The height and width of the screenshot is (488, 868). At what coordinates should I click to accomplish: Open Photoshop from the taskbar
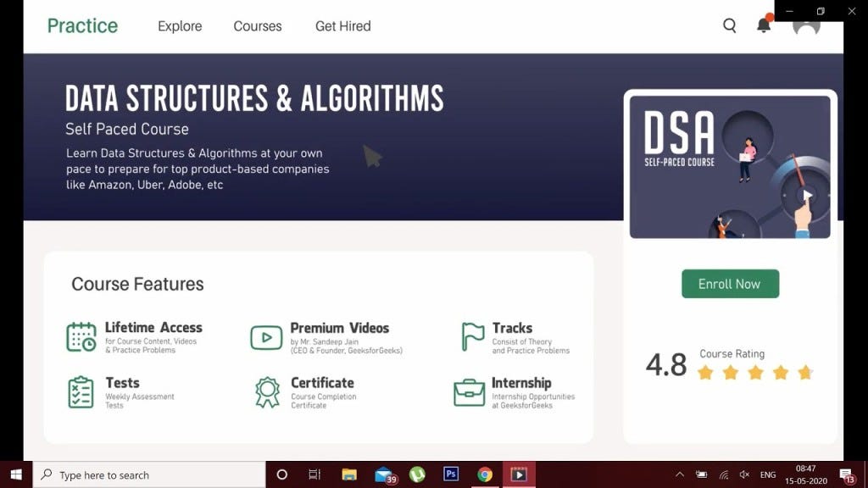coord(452,474)
